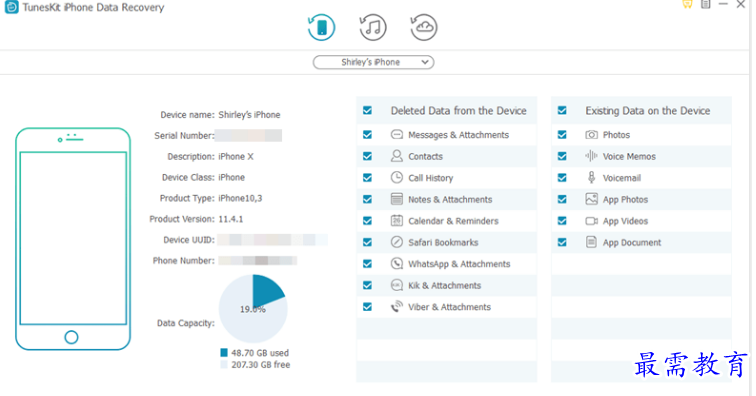Image resolution: width=756 pixels, height=396 pixels.
Task: Select Recover from iCloud backup icon
Action: click(x=424, y=27)
